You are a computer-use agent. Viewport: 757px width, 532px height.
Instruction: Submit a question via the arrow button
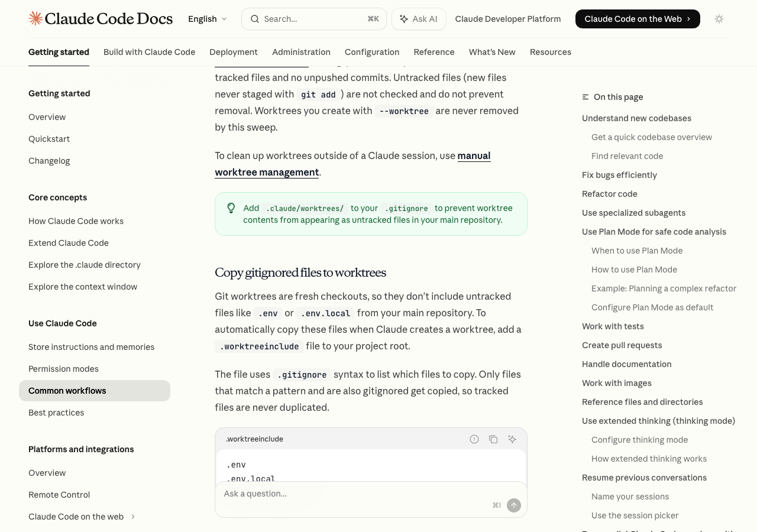[x=513, y=505]
